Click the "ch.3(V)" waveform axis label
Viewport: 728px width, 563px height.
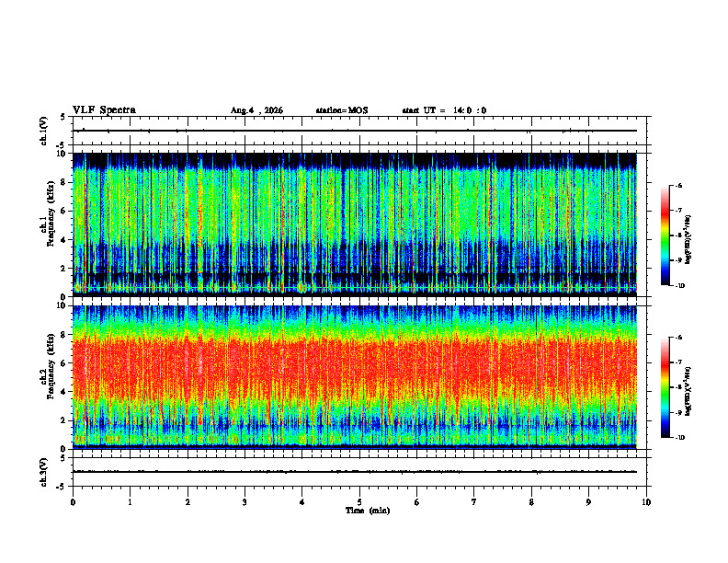tap(44, 472)
